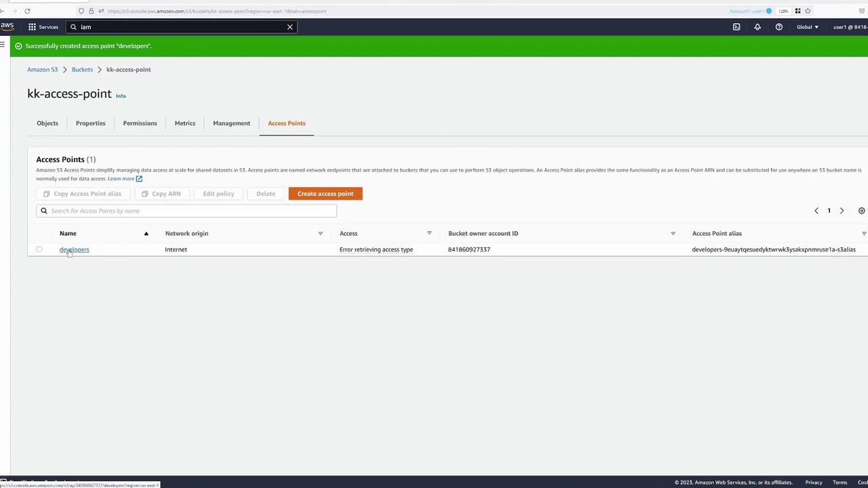The image size is (868, 488).
Task: Select the developers access point radio
Action: (39, 249)
